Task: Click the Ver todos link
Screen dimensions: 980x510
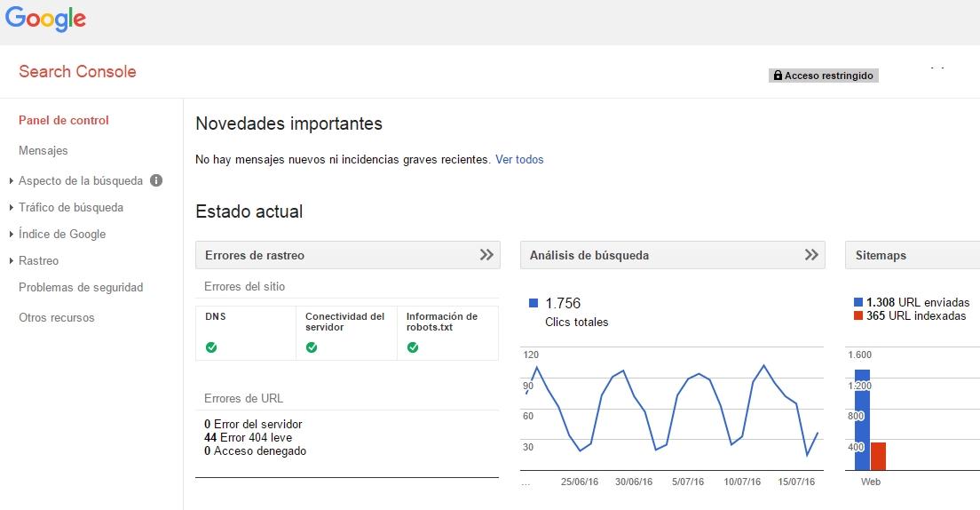Action: click(519, 160)
